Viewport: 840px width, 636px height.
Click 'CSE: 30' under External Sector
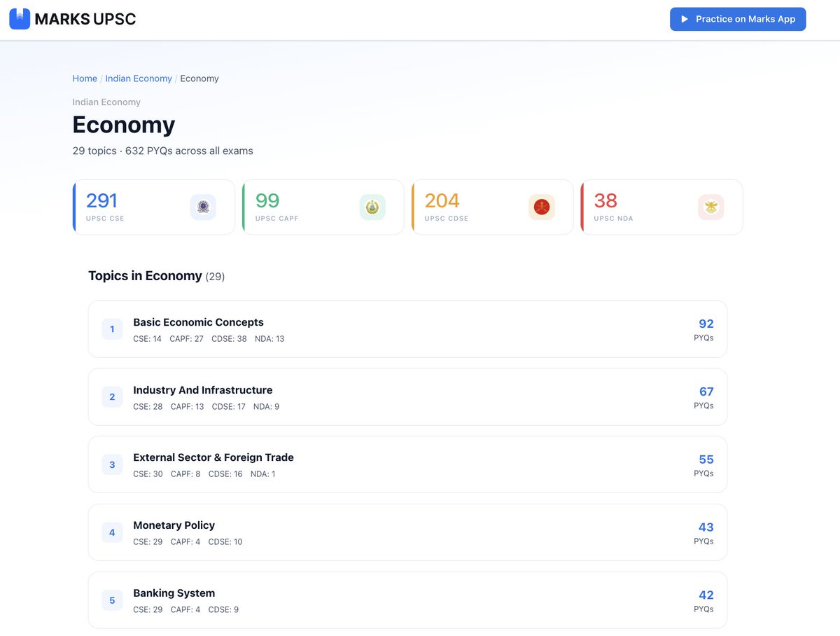(x=148, y=474)
